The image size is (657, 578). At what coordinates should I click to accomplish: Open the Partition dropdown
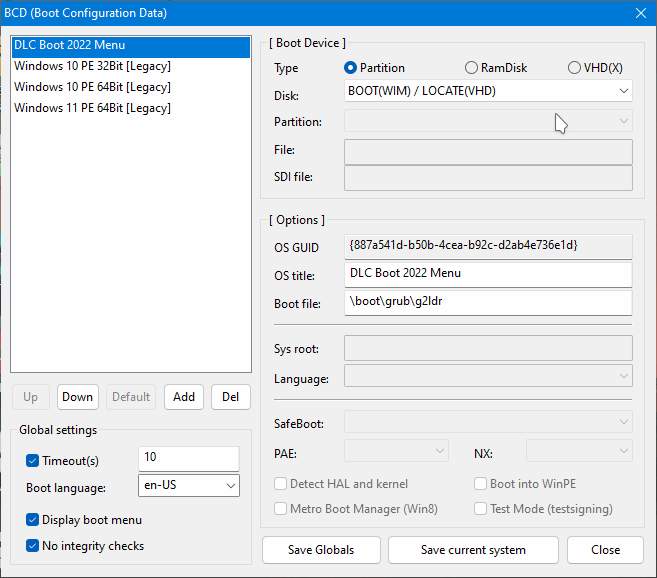[488, 121]
